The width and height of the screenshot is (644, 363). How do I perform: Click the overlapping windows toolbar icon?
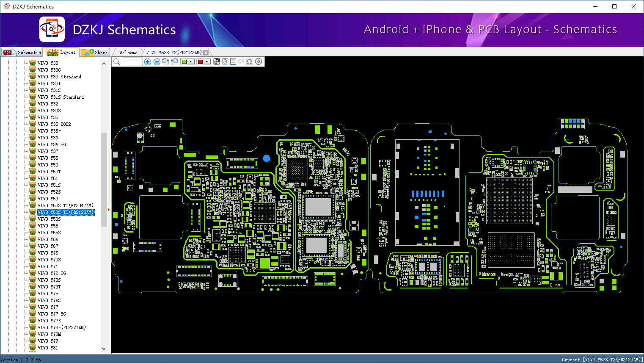217,62
